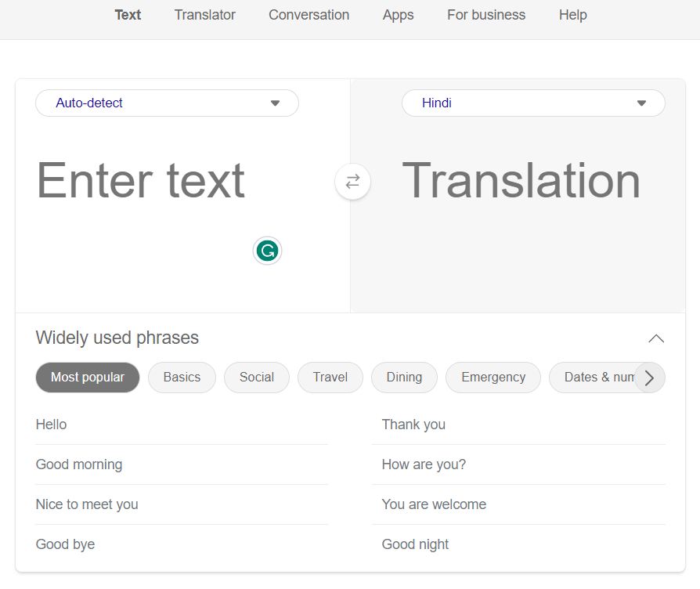Open the Translator tab
This screenshot has height=589, width=700.
[204, 15]
